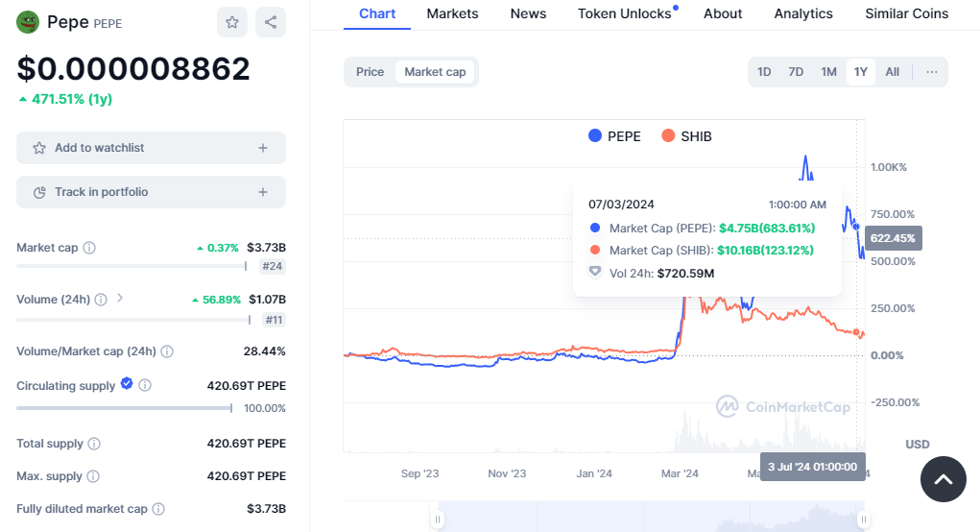Click the left range-selector handle

click(438, 520)
